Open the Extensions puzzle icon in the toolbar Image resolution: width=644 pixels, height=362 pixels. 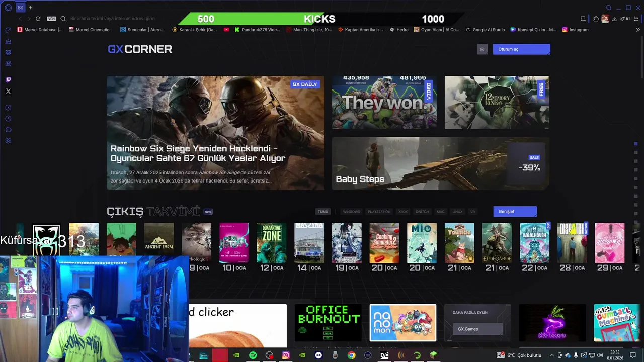pos(596,19)
